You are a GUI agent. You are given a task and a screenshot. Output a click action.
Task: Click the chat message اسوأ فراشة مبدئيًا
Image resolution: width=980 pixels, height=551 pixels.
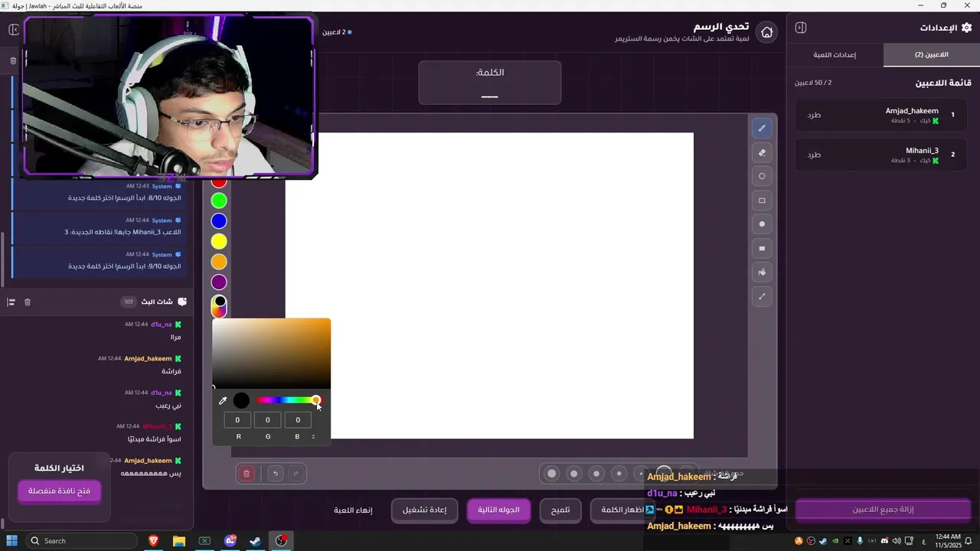point(155,439)
